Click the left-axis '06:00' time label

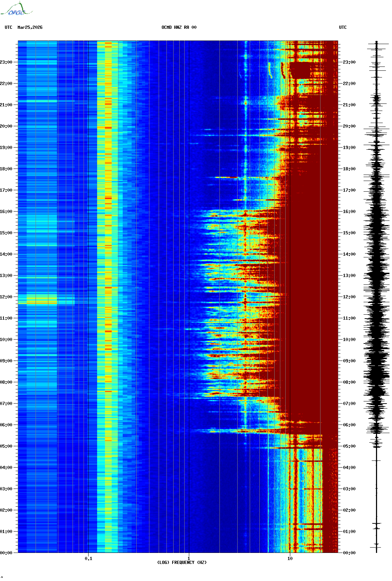click(x=6, y=425)
